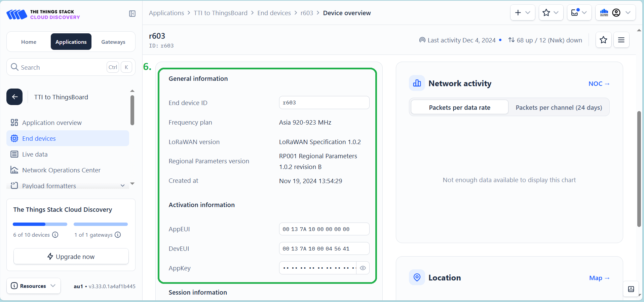This screenshot has height=302, width=644.
Task: Open NOC link
Action: point(599,83)
